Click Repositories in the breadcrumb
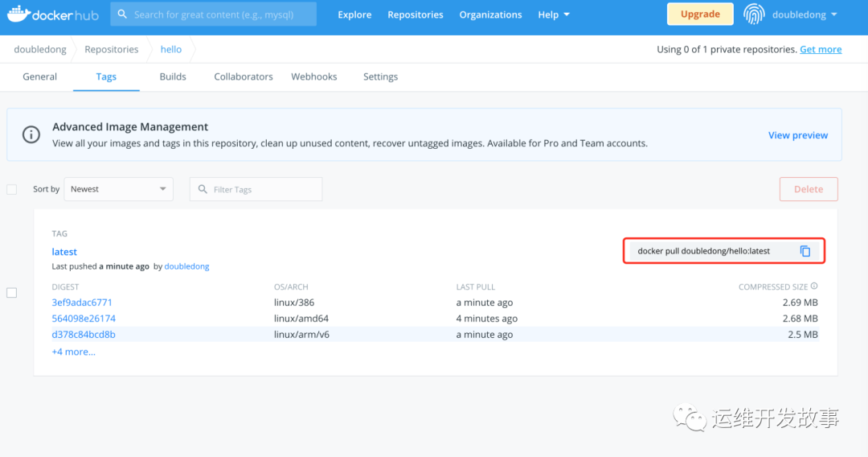Image resolution: width=868 pixels, height=457 pixels. [111, 49]
